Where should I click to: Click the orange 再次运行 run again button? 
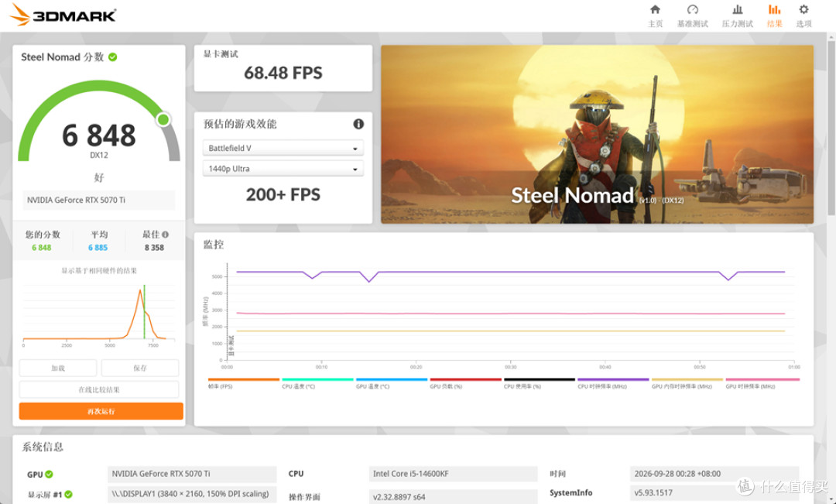(101, 411)
